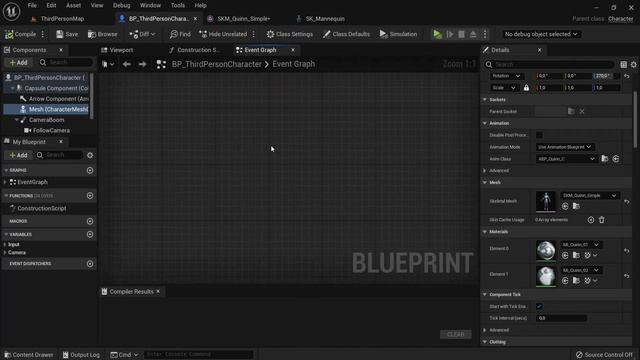
Task: Empty Skin Cache Usage array with trash icon
Action: (x=602, y=220)
